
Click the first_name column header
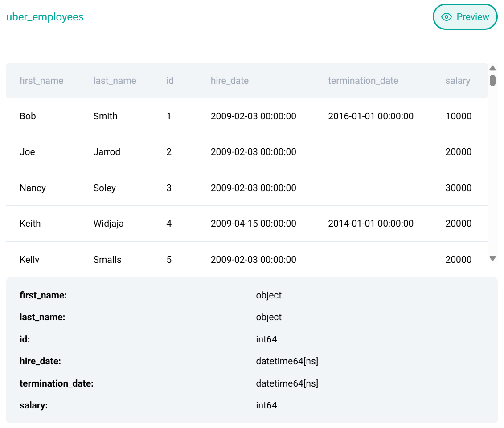pyautogui.click(x=41, y=80)
